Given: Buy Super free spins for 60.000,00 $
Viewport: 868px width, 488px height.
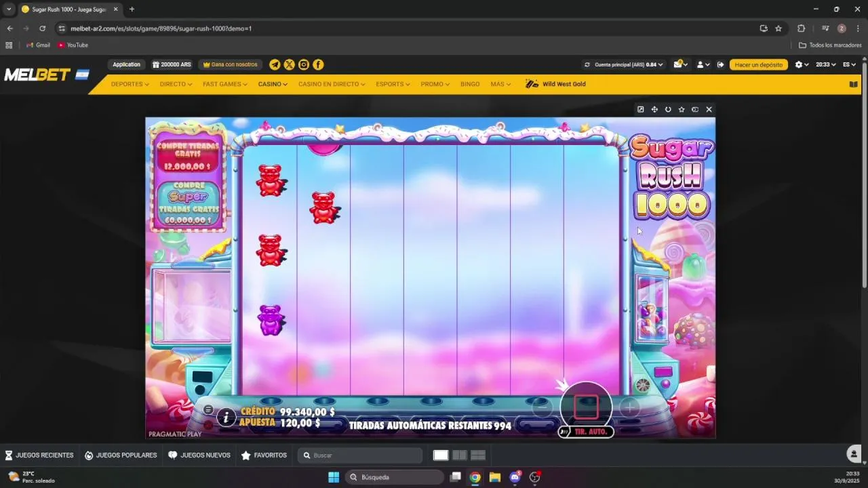Looking at the screenshot, I should [x=188, y=203].
